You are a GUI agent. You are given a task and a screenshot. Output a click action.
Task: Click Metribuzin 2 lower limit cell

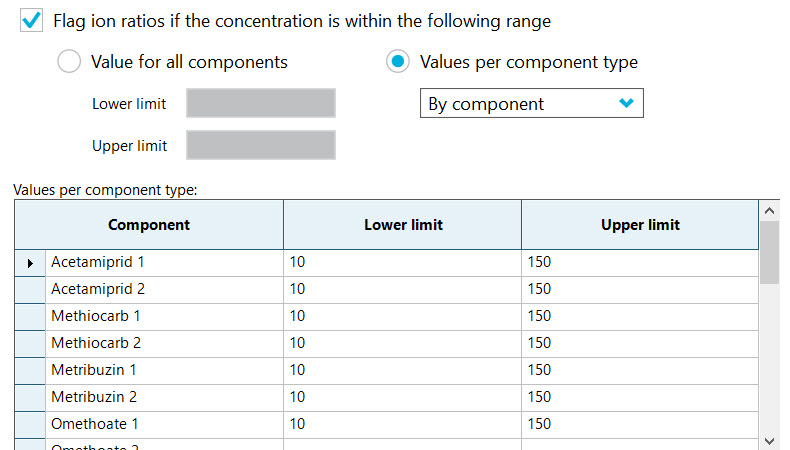402,397
